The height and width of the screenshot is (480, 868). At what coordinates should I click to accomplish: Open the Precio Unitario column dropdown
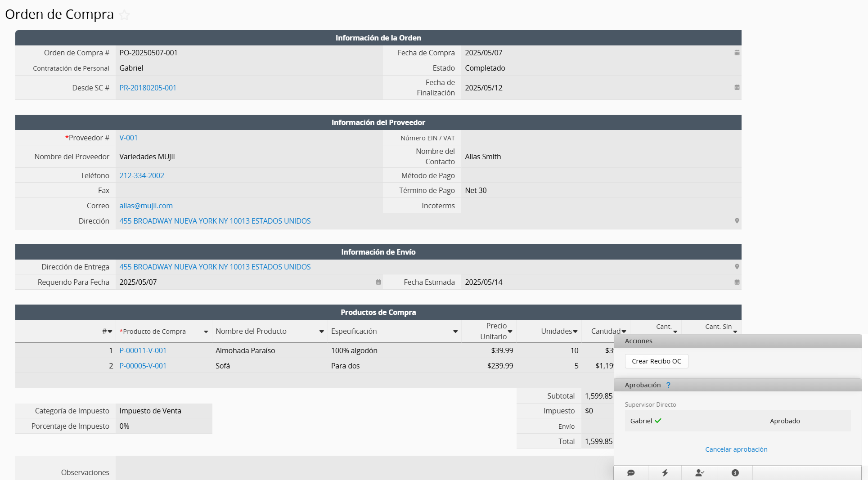[x=510, y=332]
